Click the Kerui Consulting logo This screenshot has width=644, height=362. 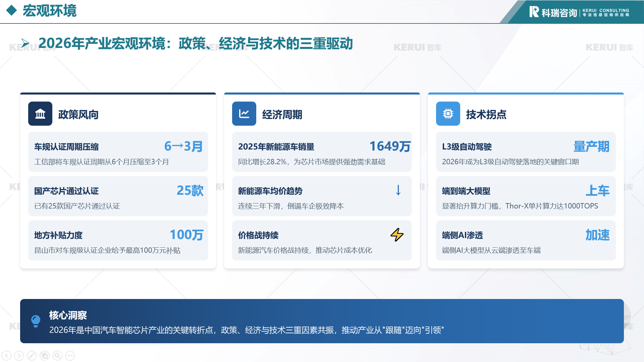pyautogui.click(x=579, y=12)
